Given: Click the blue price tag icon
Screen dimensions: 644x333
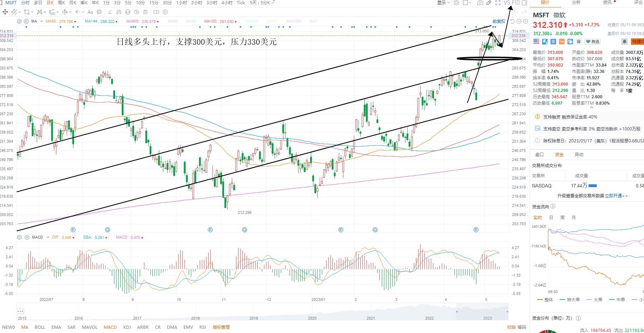Looking at the screenshot, I should [x=570, y=42].
